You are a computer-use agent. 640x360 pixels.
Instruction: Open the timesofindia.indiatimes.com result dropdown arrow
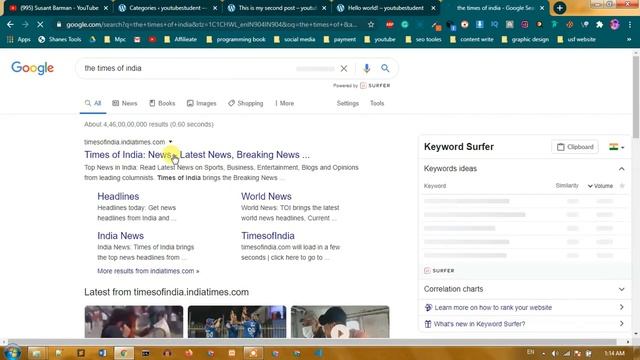(171, 142)
